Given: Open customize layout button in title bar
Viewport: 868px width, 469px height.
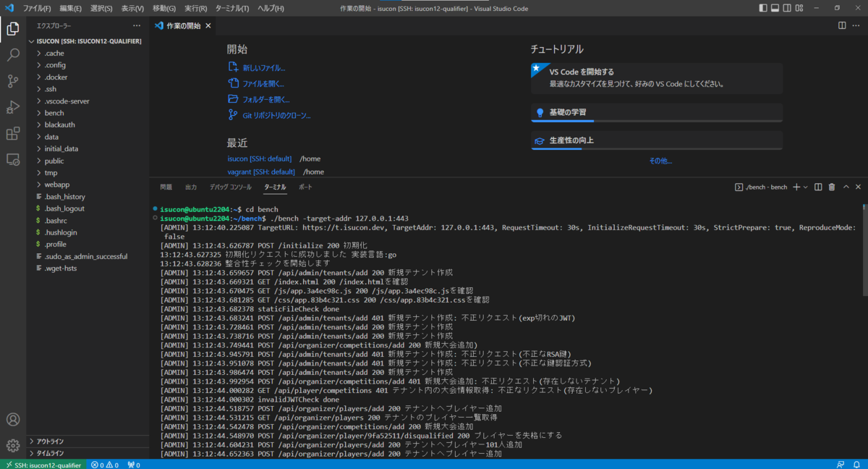Looking at the screenshot, I should point(799,8).
